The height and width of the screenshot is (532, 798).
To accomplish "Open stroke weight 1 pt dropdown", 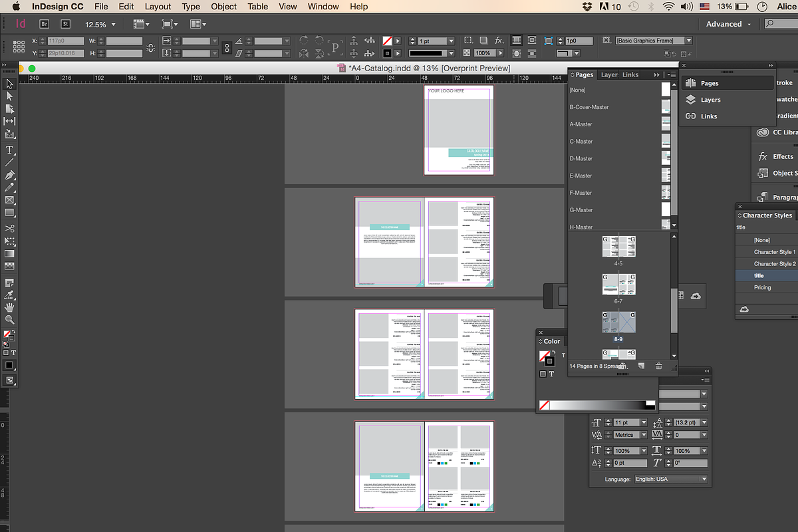I will pyautogui.click(x=451, y=41).
